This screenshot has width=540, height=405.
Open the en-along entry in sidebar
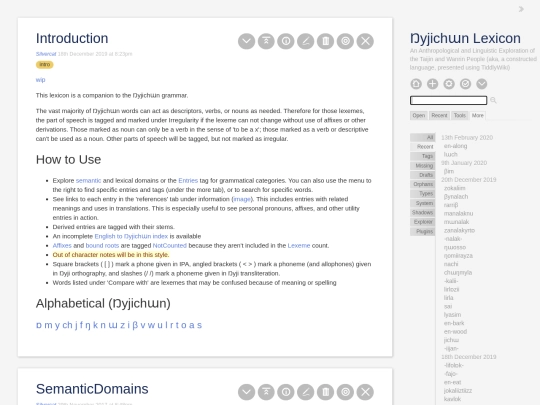[455, 146]
